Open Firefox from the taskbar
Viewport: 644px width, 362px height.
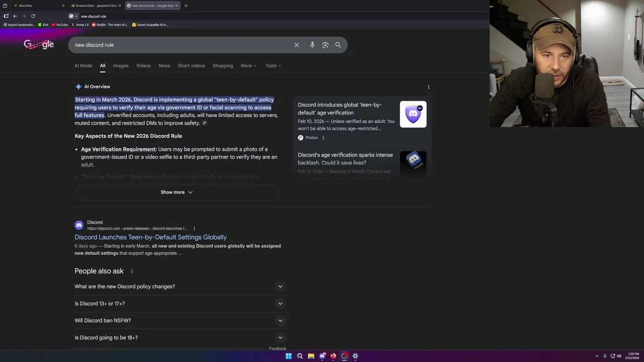333,356
